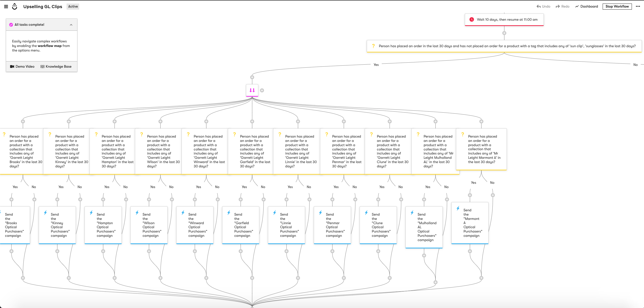Click the plus node below Mulholland AL campaign action
Viewport: 644px width, 308px height.
pyautogui.click(x=424, y=255)
